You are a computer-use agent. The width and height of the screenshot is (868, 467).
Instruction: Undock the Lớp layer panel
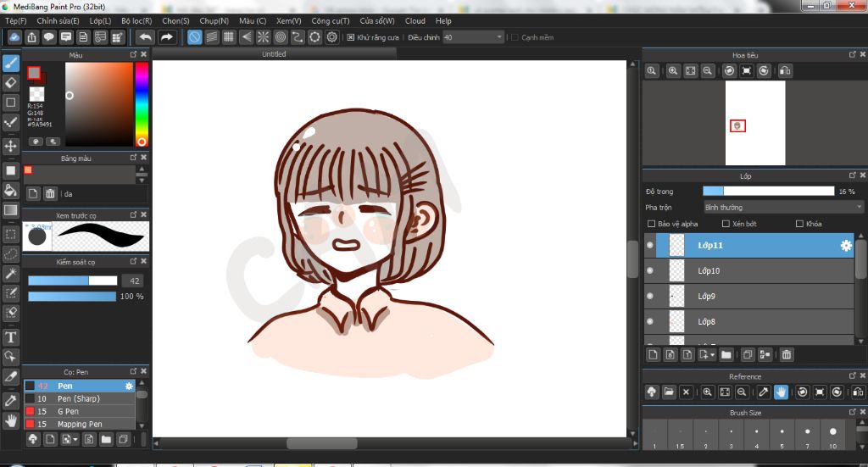click(x=852, y=175)
